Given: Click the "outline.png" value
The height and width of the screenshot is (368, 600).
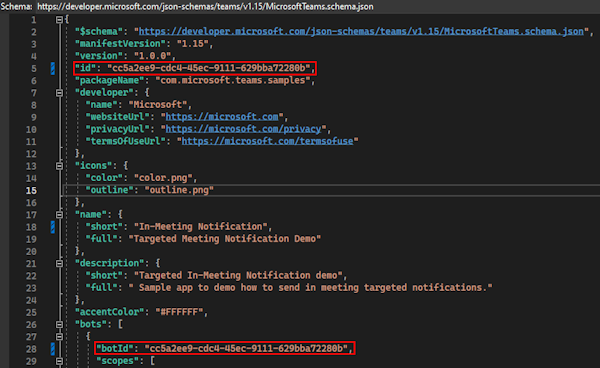Looking at the screenshot, I should [x=179, y=190].
